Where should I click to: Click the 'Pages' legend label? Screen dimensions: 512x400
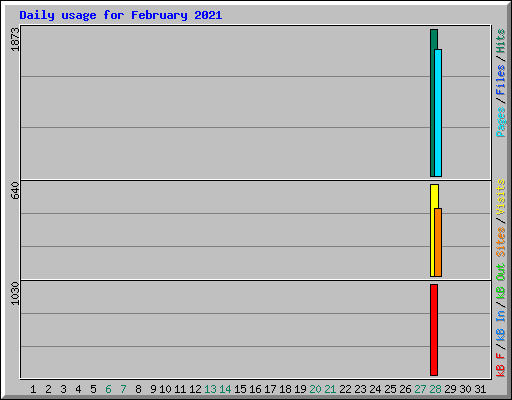point(500,122)
